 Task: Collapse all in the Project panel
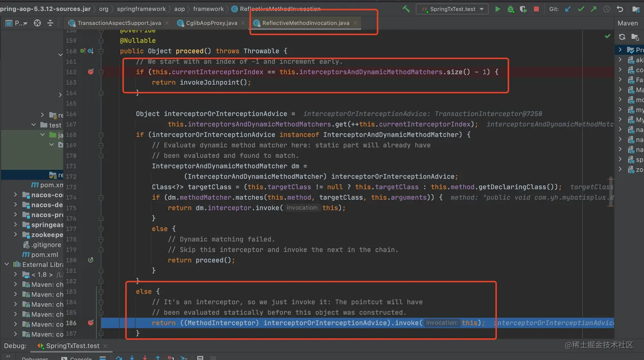pos(50,23)
